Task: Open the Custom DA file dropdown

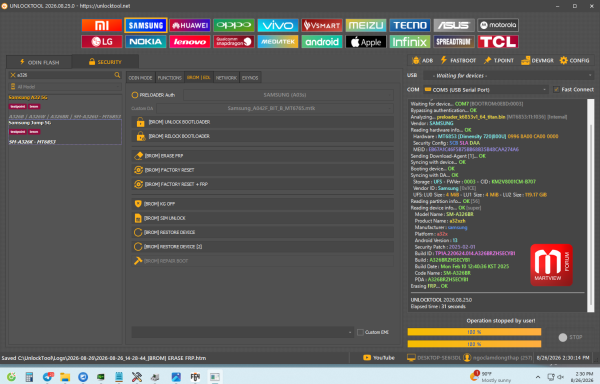Action: pyautogui.click(x=275, y=108)
